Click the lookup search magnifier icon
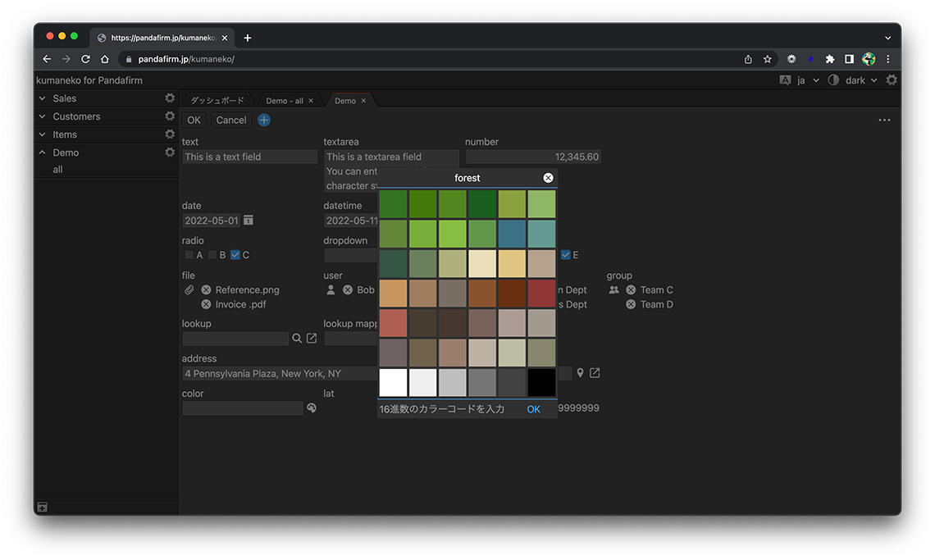935x560 pixels. point(297,339)
